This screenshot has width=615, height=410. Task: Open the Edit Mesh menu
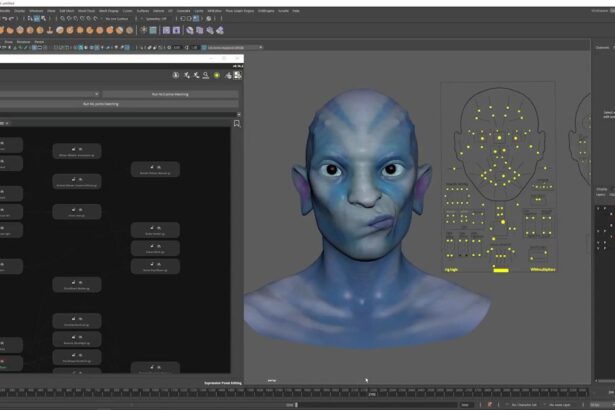point(67,11)
